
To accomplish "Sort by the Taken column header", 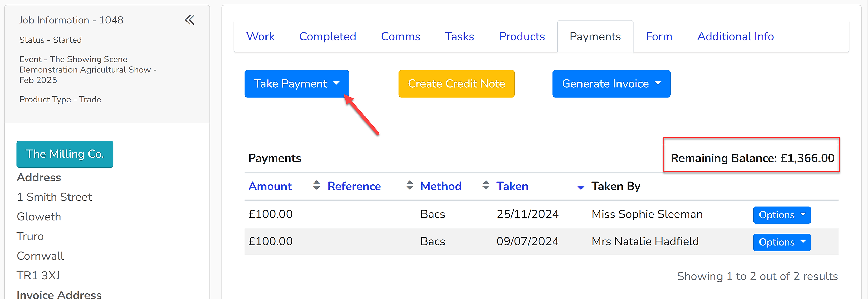I will coord(512,186).
